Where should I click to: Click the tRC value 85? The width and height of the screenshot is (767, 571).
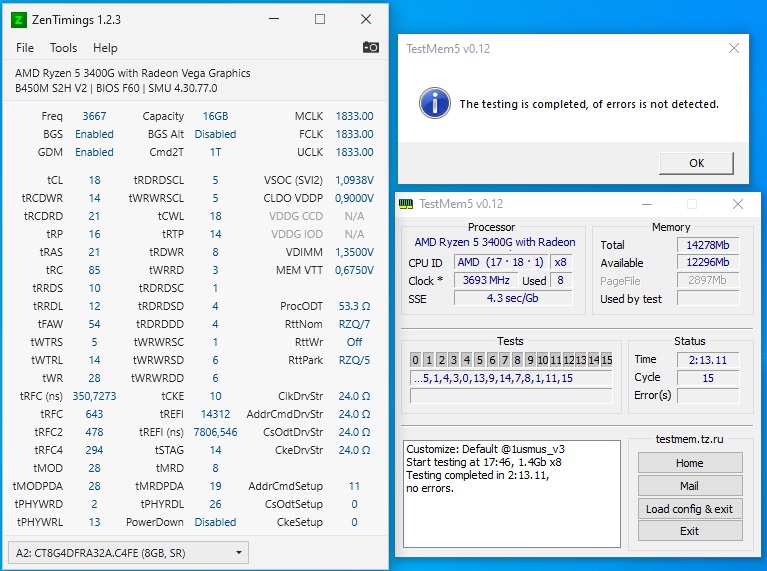[94, 270]
